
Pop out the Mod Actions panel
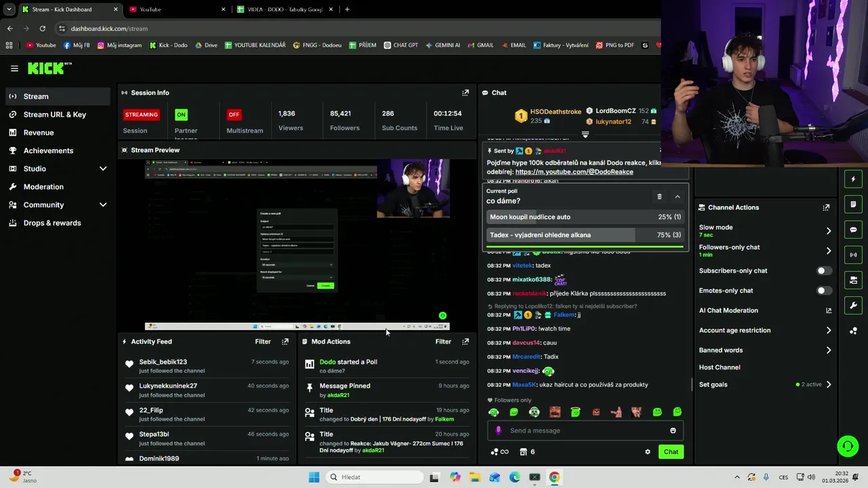[465, 342]
